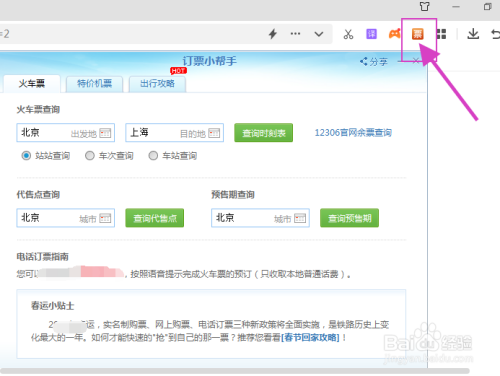Click the green 查询时刻表 button
The height and width of the screenshot is (376, 500).
pyautogui.click(x=263, y=133)
